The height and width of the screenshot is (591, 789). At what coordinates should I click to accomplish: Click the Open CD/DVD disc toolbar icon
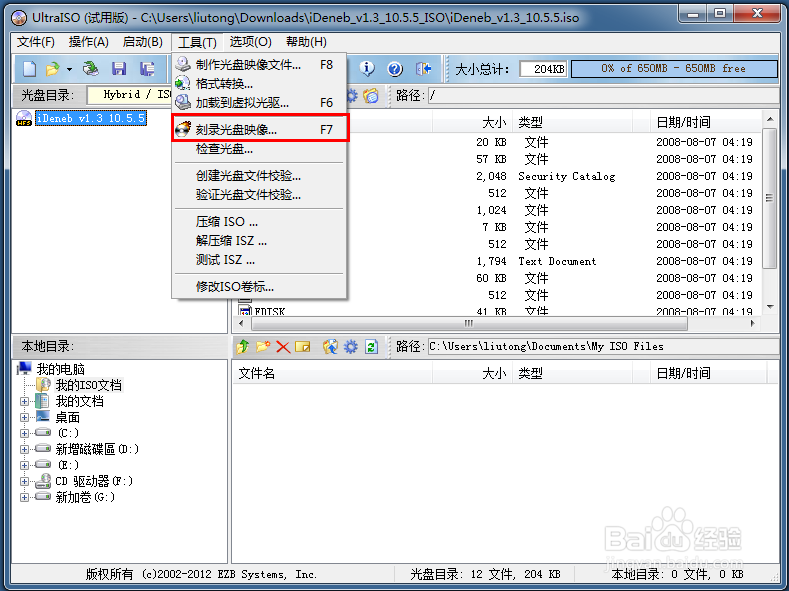tap(91, 69)
